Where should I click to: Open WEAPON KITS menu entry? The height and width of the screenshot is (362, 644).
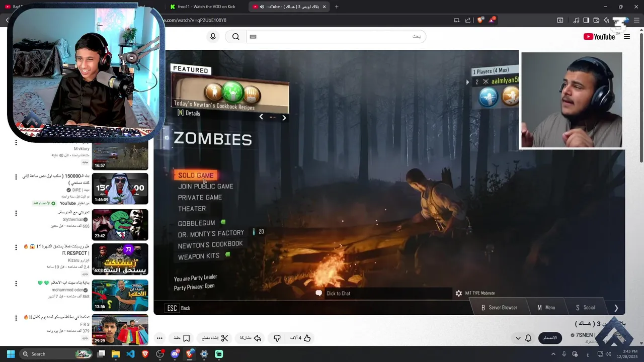point(199,256)
